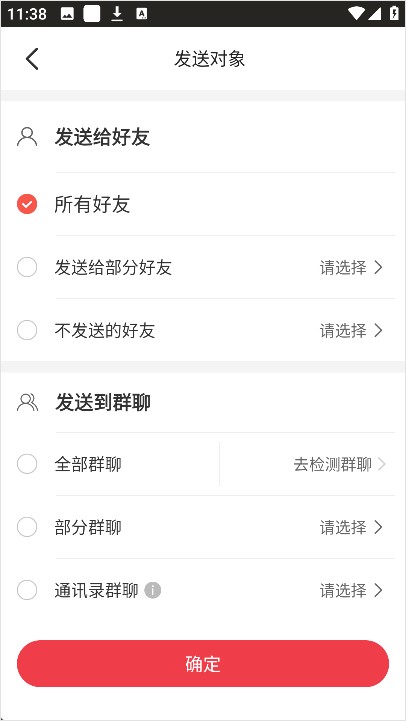Screen dimensions: 406x721
Task: Open 请选择 chevron for 发送给部分好友
Action: pos(351,267)
